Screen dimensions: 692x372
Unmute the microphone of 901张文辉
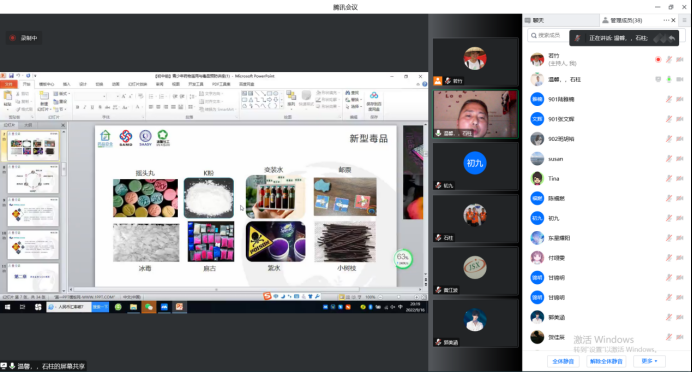pos(669,119)
